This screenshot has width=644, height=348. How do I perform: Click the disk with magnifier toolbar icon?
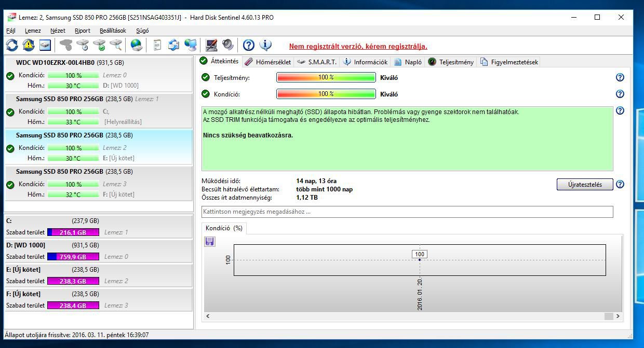click(115, 45)
